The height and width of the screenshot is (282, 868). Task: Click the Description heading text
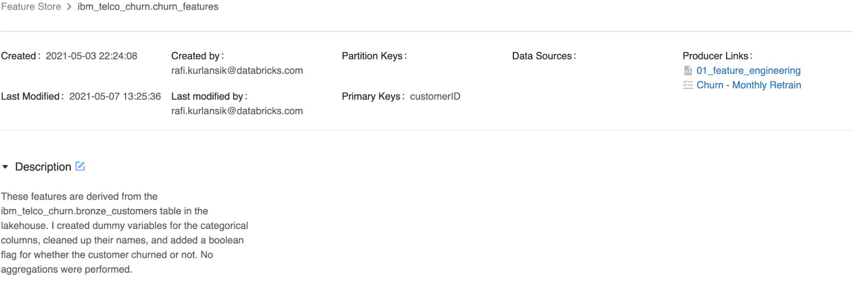pyautogui.click(x=43, y=167)
